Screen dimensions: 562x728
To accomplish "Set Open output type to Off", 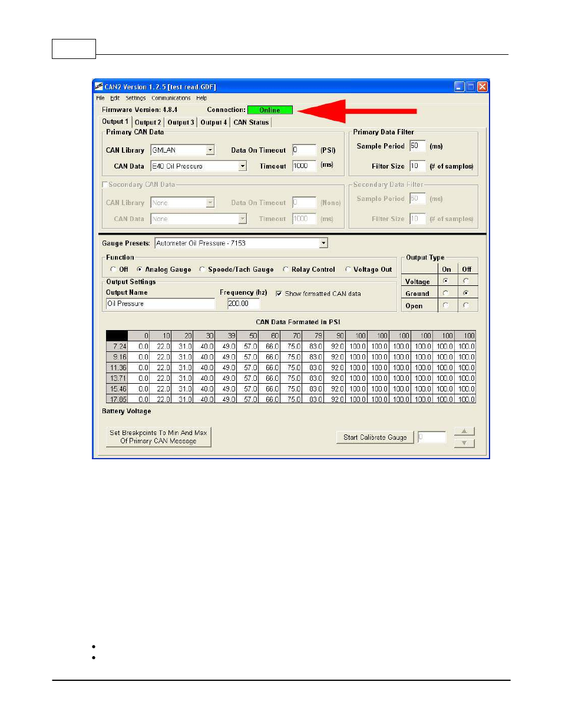I will [x=466, y=305].
